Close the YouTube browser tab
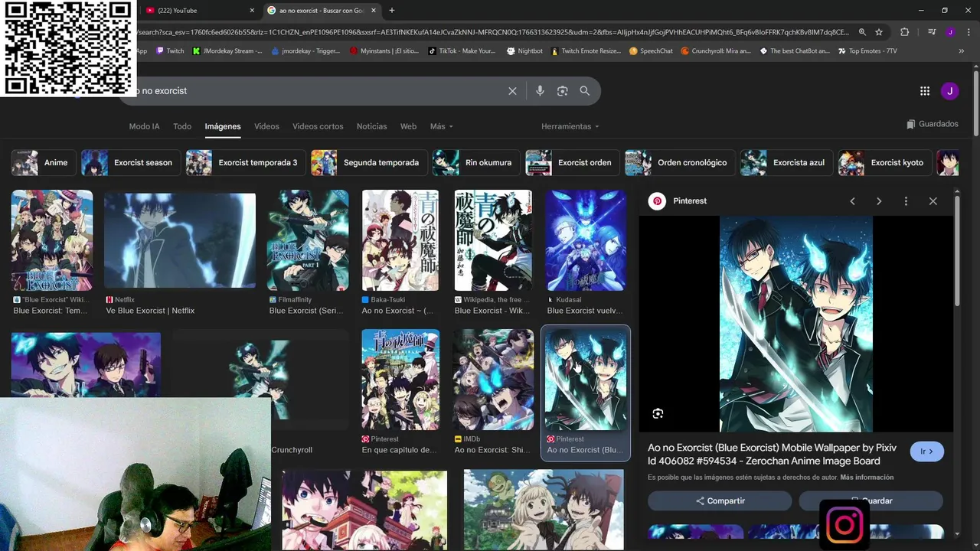 tap(252, 11)
